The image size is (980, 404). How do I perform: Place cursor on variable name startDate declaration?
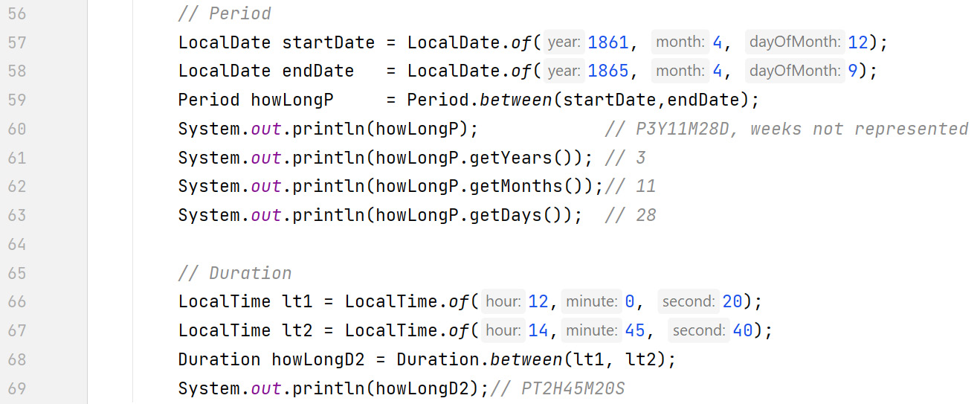329,42
